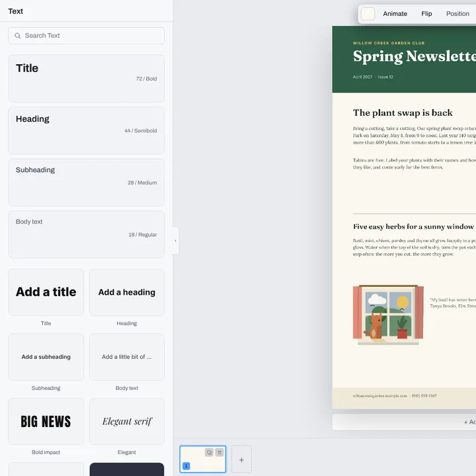This screenshot has width=476, height=476.
Task: Insert the 'Add a subheading' text style
Action: (46, 357)
